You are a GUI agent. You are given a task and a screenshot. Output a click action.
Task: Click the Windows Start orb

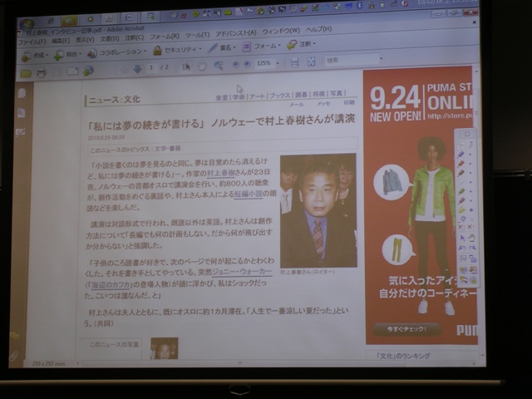pyautogui.click(x=27, y=24)
